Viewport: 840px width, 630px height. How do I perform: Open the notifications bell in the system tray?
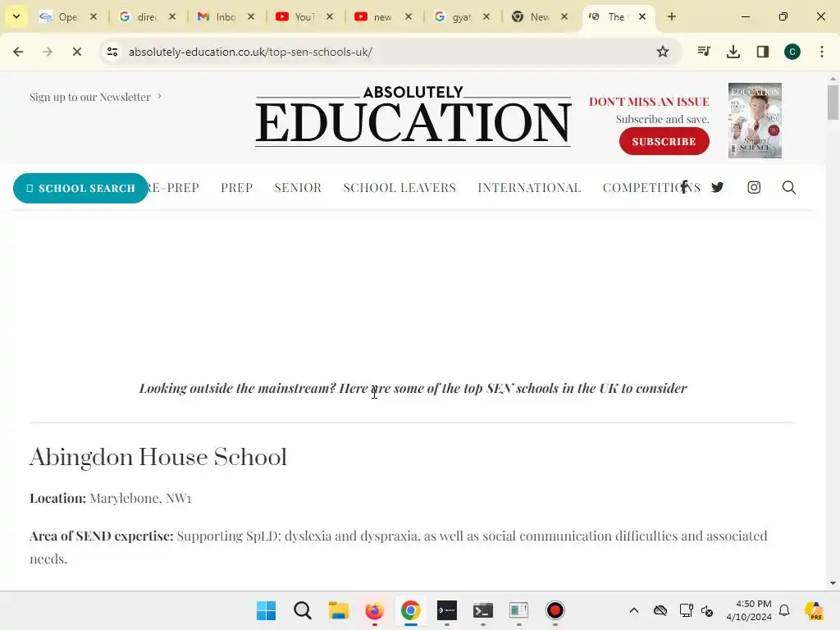(784, 610)
